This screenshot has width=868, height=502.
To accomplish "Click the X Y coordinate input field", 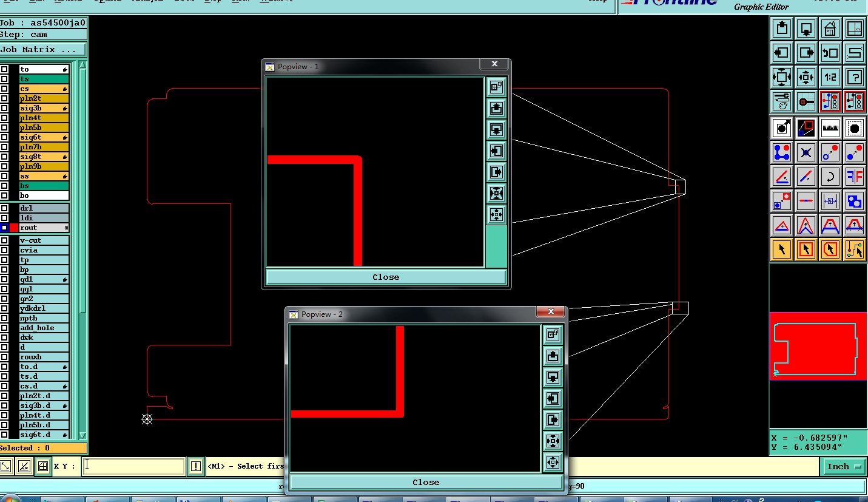I will coord(133,466).
